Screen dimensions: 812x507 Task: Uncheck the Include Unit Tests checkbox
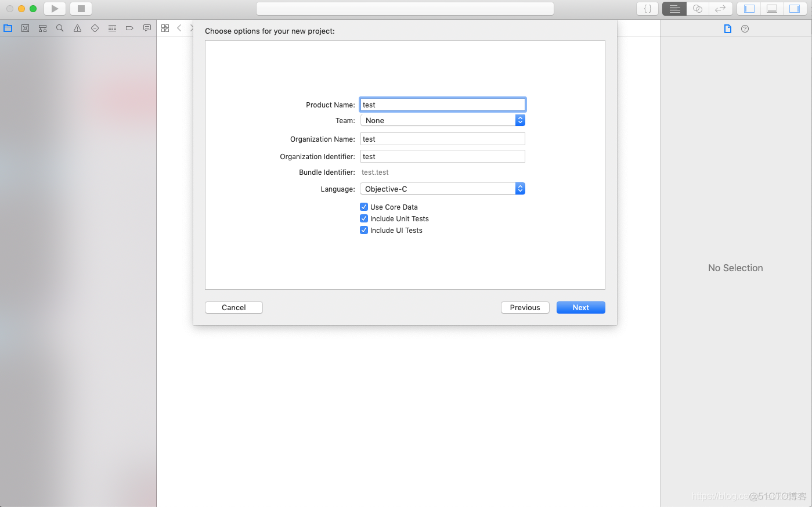(364, 218)
